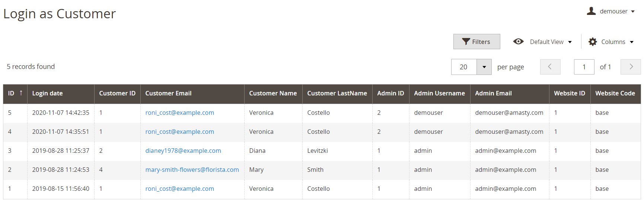Image resolution: width=644 pixels, height=202 pixels.
Task: Click the per page value field showing 20
Action: pos(463,67)
